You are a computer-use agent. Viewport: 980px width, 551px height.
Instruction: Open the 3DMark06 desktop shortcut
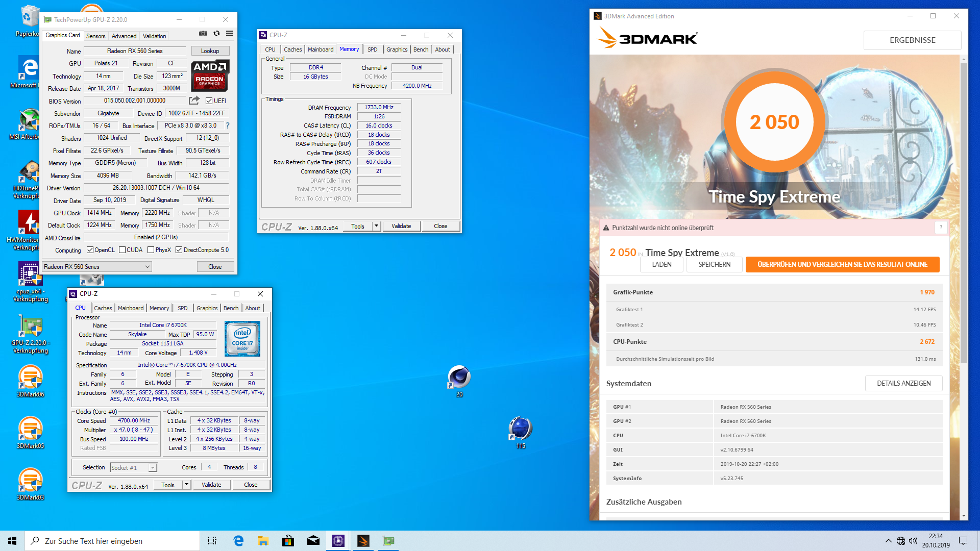(30, 382)
